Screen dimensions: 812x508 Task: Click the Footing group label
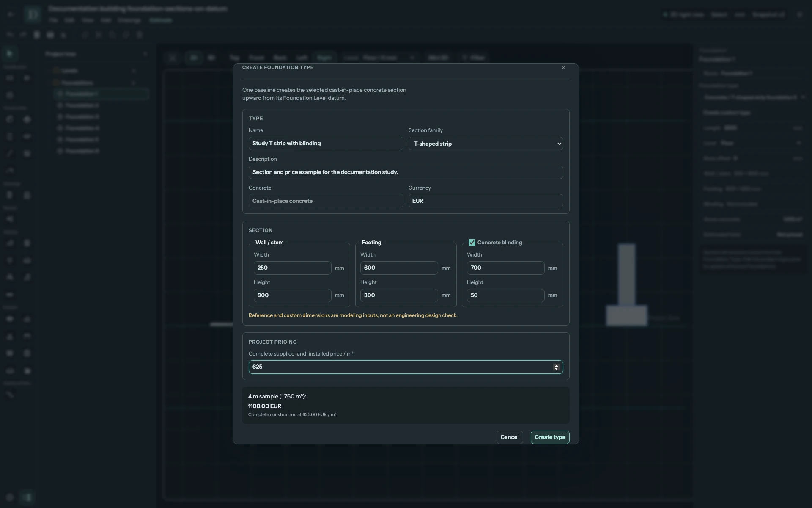[x=371, y=243]
